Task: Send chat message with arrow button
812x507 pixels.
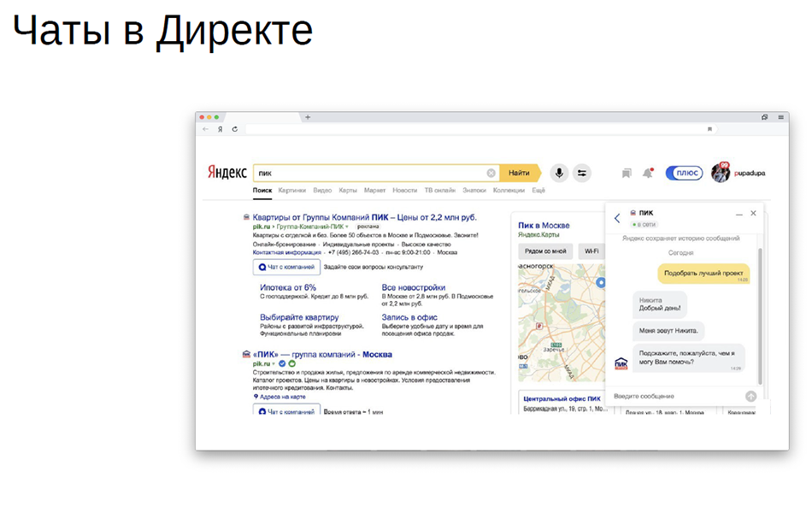Action: click(x=751, y=396)
